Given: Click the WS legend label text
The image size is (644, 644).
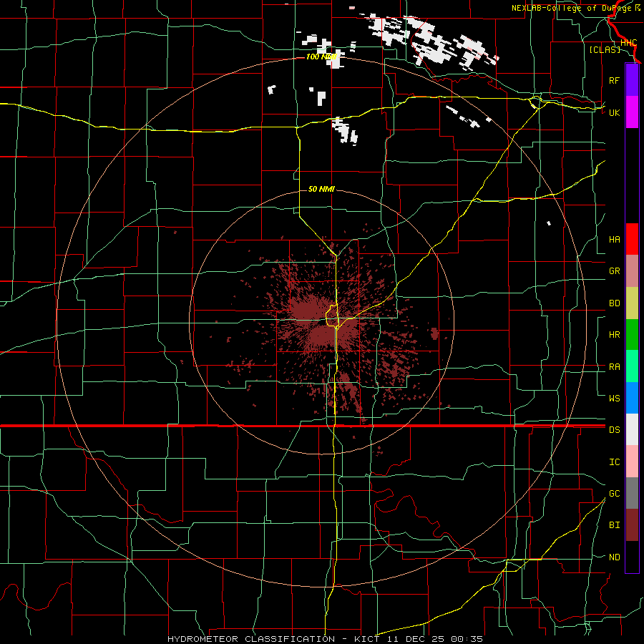Looking at the screenshot, I should (x=614, y=399).
